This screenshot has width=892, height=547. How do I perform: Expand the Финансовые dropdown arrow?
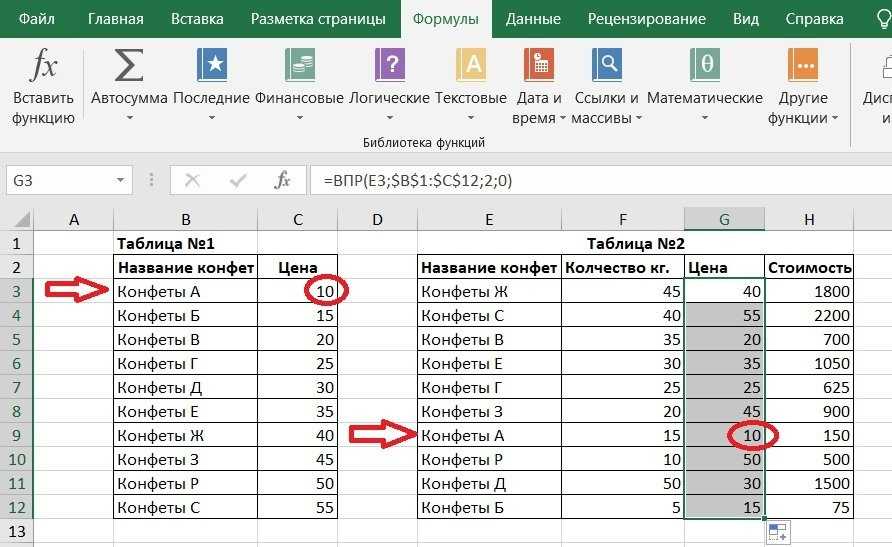click(300, 118)
